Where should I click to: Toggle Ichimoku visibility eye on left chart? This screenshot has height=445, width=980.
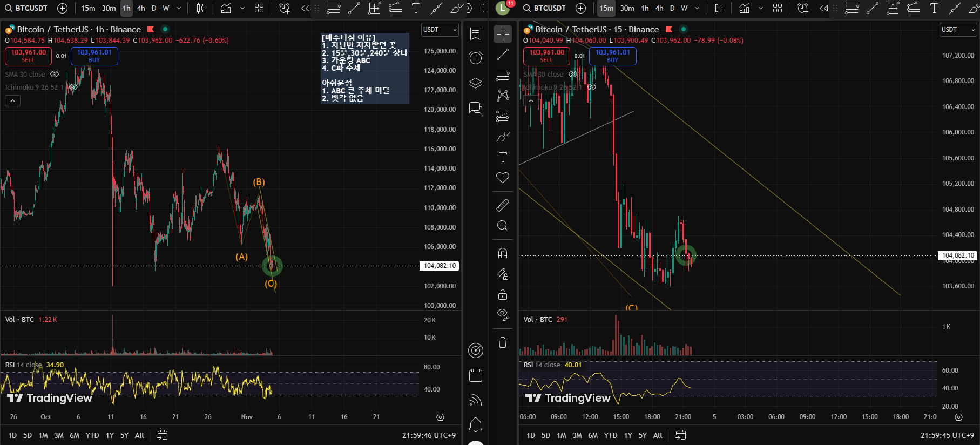coord(73,87)
